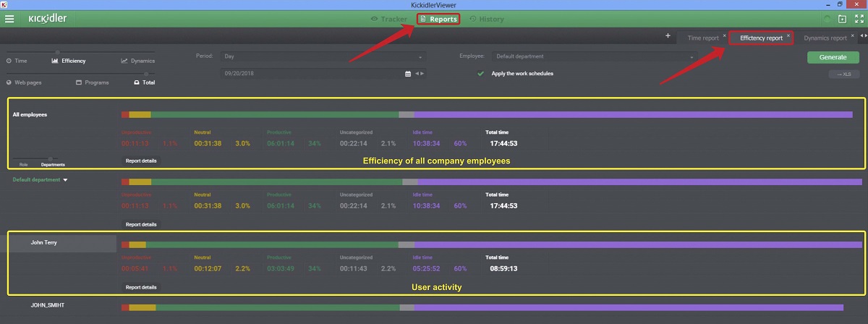Click the Kickidler app icon in title bar

pos(4,4)
